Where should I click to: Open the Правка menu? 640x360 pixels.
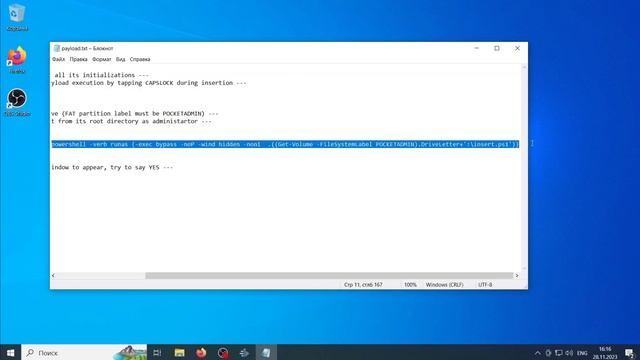(78, 59)
